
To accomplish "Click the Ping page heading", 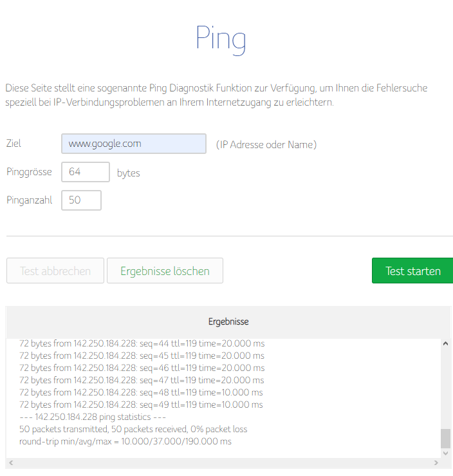I will (221, 40).
